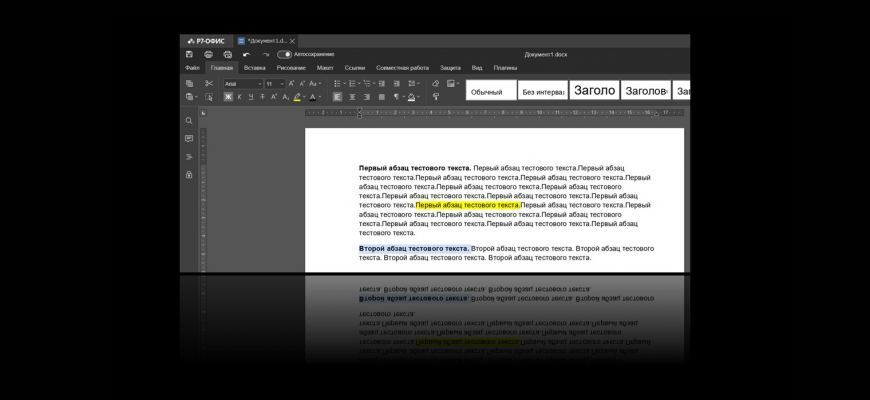The width and height of the screenshot is (870, 400).
Task: Switch to the Рисование tab
Action: 291,68
